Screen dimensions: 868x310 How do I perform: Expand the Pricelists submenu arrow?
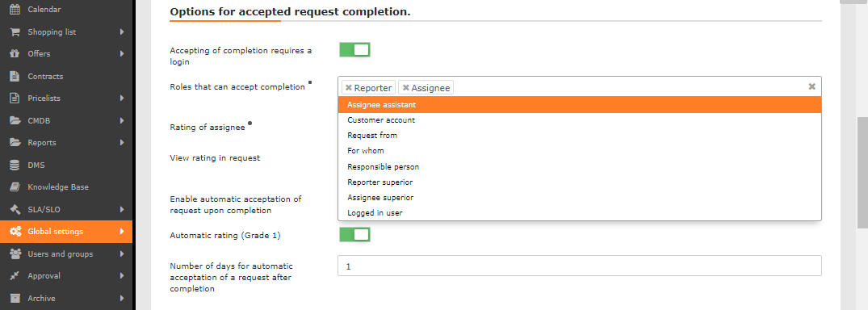point(122,98)
